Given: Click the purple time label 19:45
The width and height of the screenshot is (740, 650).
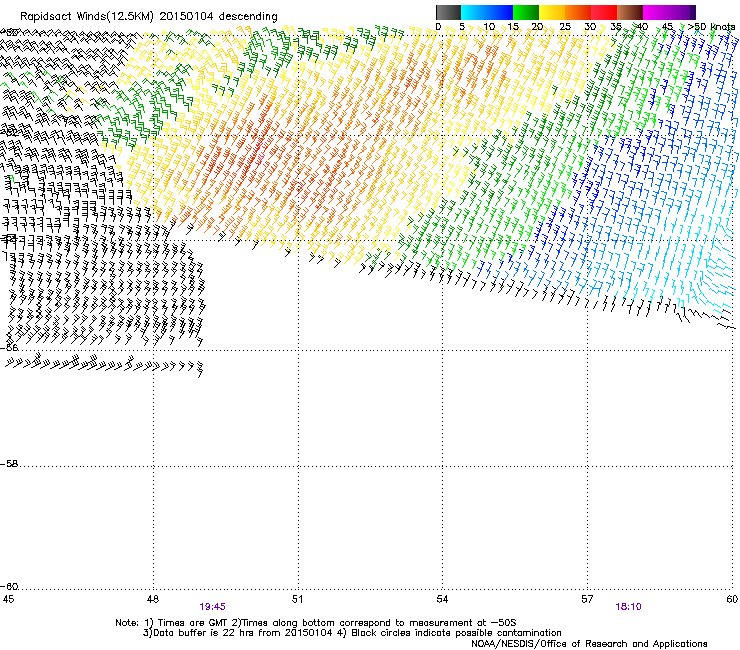Looking at the screenshot, I should (x=212, y=607).
